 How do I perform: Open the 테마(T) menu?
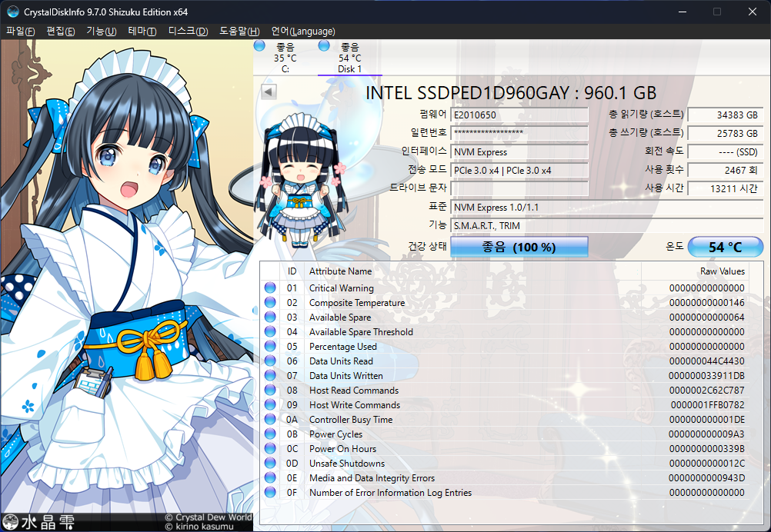(142, 31)
